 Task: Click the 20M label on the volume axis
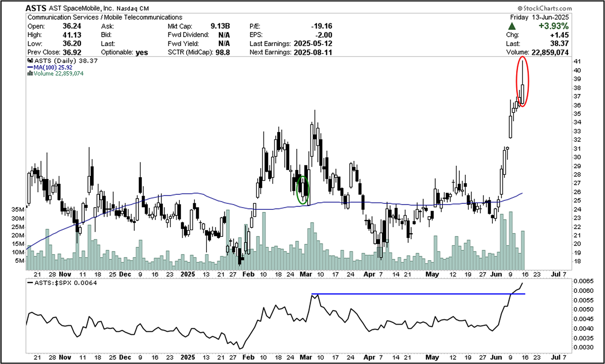[18, 235]
